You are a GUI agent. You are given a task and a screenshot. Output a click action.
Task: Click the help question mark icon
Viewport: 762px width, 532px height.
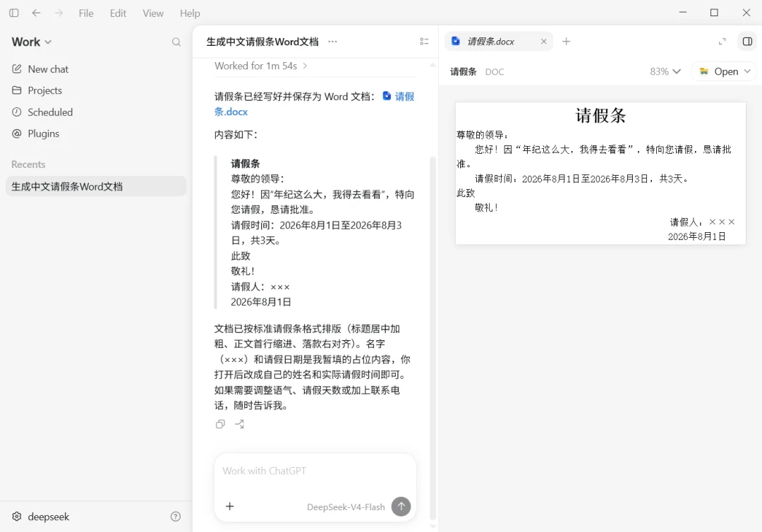(176, 516)
